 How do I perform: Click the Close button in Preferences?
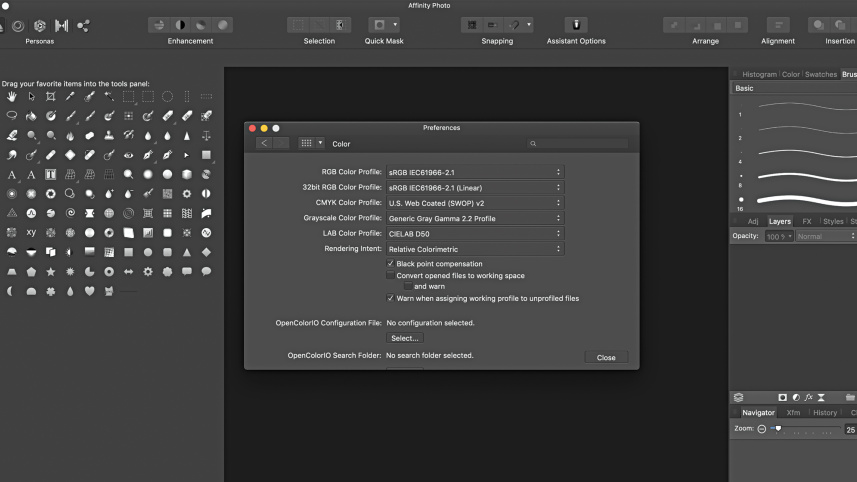(x=606, y=357)
